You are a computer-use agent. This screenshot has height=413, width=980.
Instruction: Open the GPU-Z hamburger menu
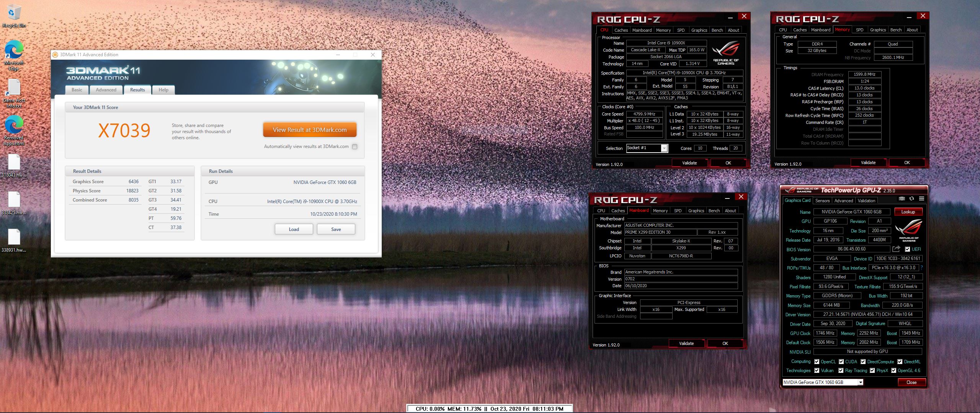pos(921,198)
